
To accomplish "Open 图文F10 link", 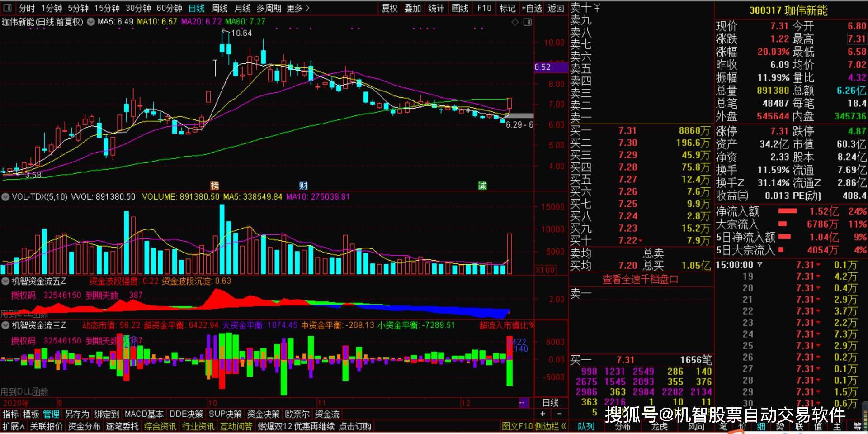I will coord(517,426).
